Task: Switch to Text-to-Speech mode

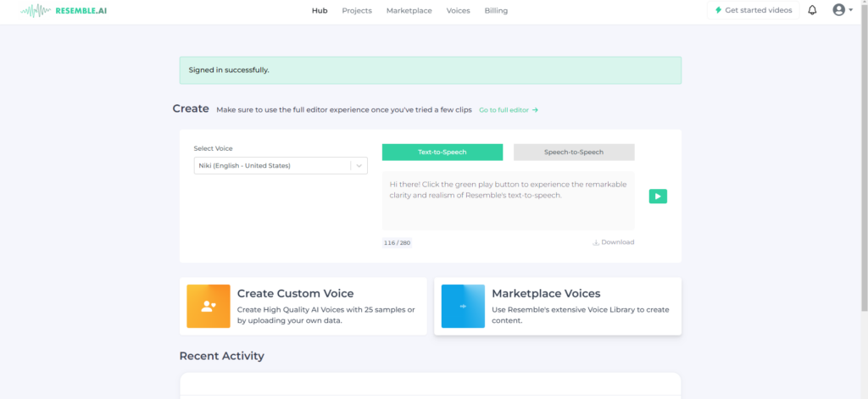Action: [442, 152]
